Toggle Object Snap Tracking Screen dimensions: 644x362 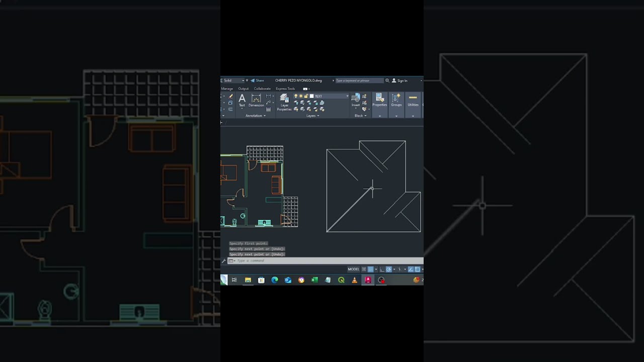click(411, 269)
